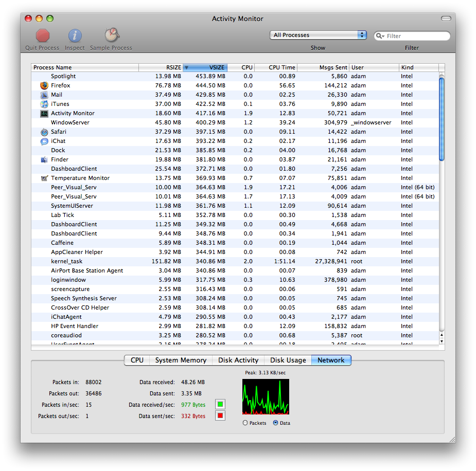Viewport: 476px width, 471px height.
Task: Select the Network tab
Action: 331,360
